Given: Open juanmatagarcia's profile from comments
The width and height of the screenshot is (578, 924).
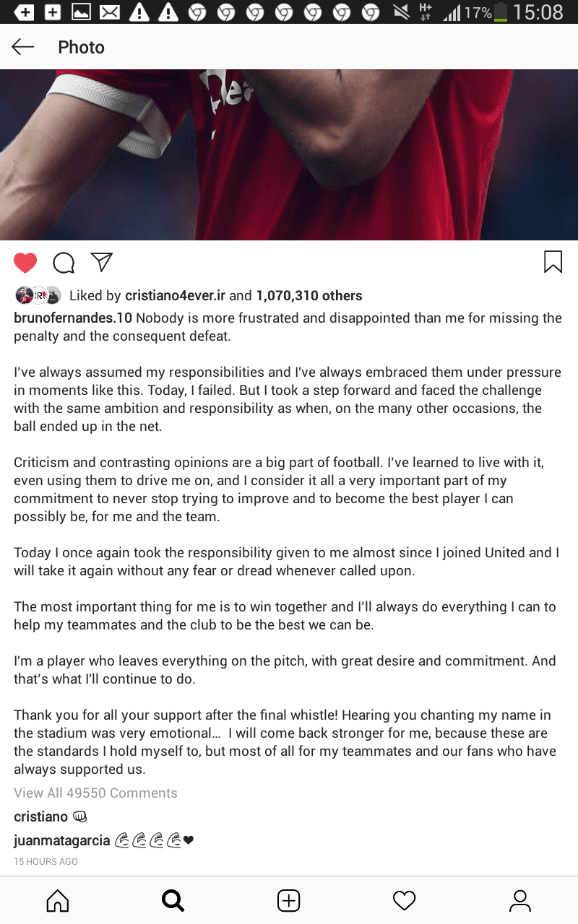Looking at the screenshot, I should tap(62, 840).
